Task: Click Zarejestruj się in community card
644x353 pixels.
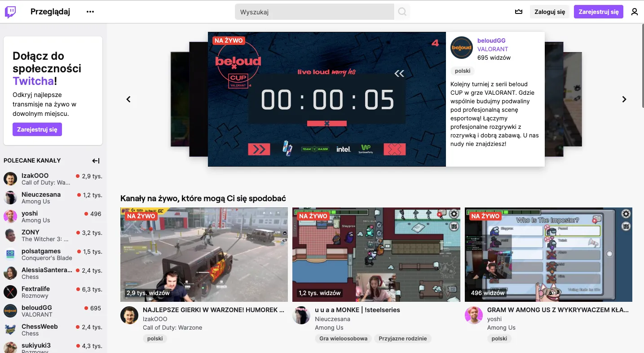Action: 37,129
